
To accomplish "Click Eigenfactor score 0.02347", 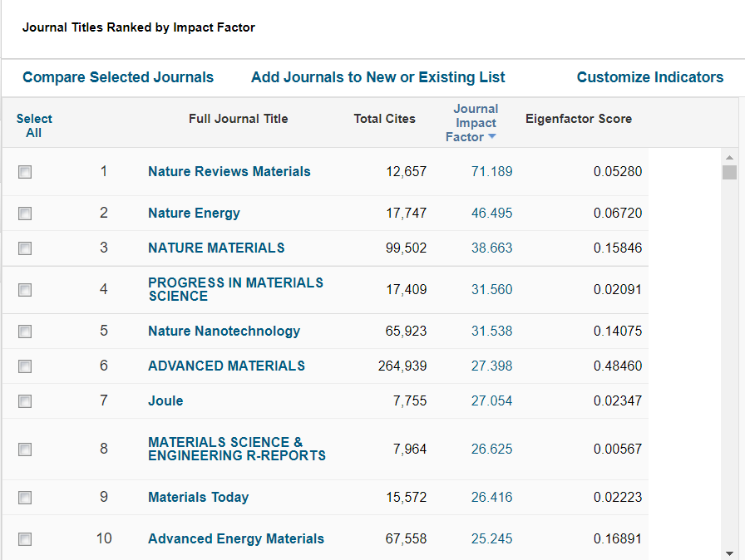I will click(x=618, y=401).
